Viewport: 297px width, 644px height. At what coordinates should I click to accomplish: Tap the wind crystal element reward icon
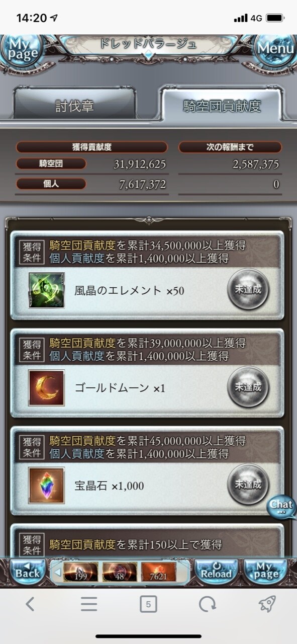47,290
